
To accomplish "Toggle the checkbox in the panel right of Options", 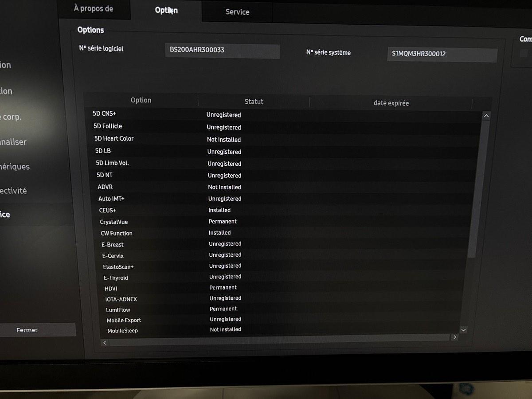I will [x=524, y=54].
